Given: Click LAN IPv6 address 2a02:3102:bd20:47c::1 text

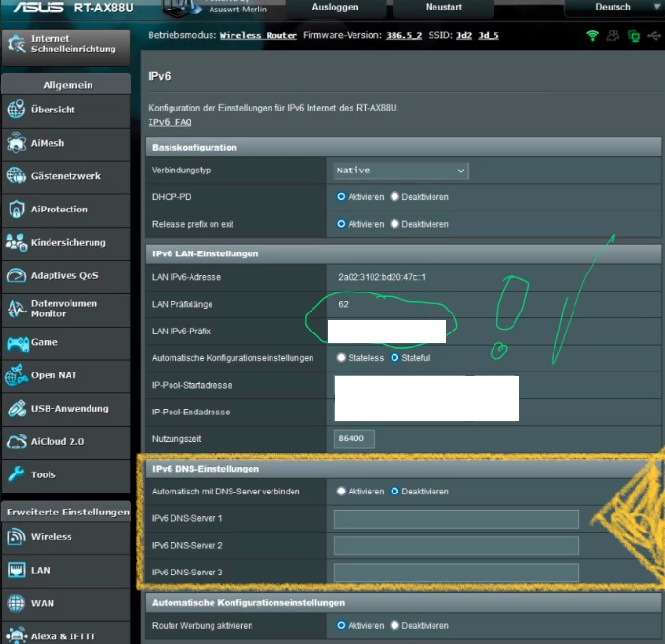Looking at the screenshot, I should tap(382, 277).
